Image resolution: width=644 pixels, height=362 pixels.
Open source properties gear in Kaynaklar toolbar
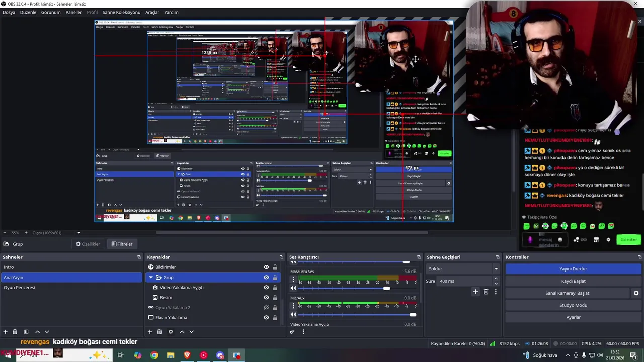(171, 332)
